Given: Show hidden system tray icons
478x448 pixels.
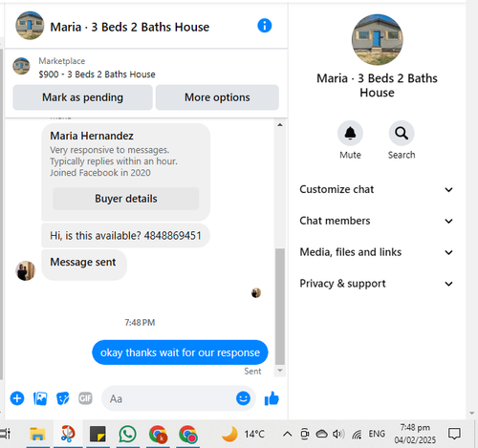Looking at the screenshot, I should [x=288, y=434].
